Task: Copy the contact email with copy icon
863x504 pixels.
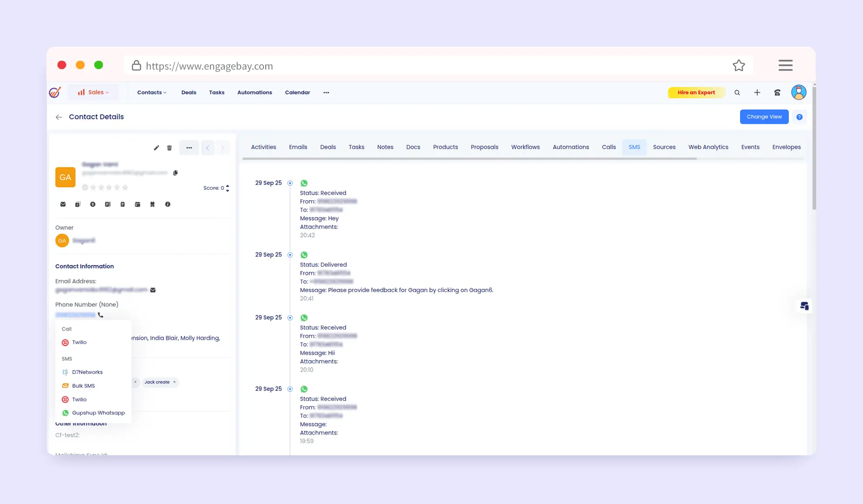Action: pos(175,173)
